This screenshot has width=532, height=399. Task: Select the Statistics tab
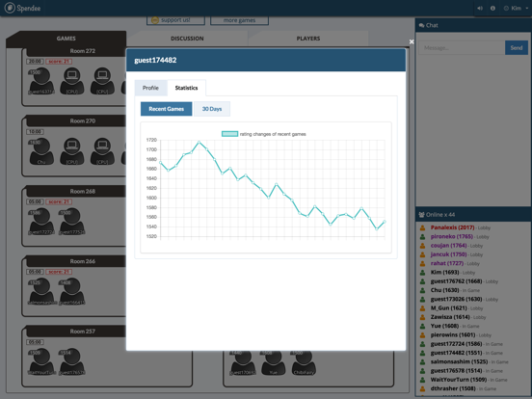point(186,88)
